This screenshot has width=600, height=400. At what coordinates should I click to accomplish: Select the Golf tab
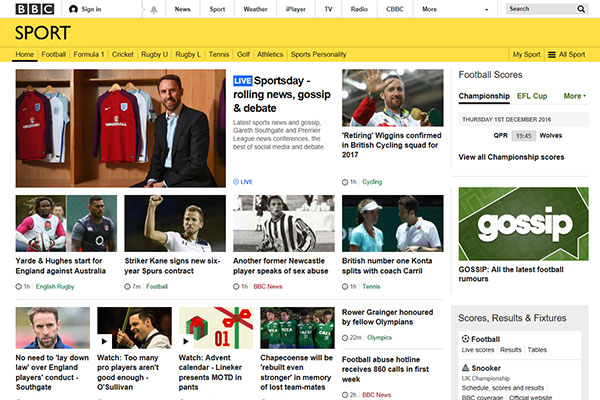[243, 54]
